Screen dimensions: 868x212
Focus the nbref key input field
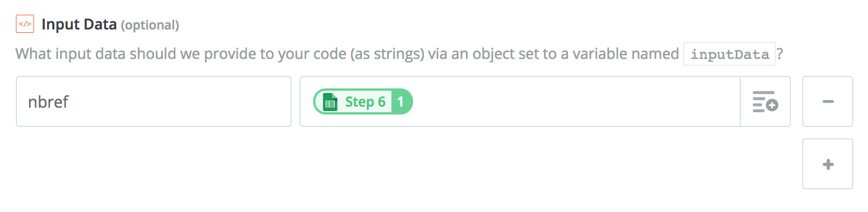(154, 101)
